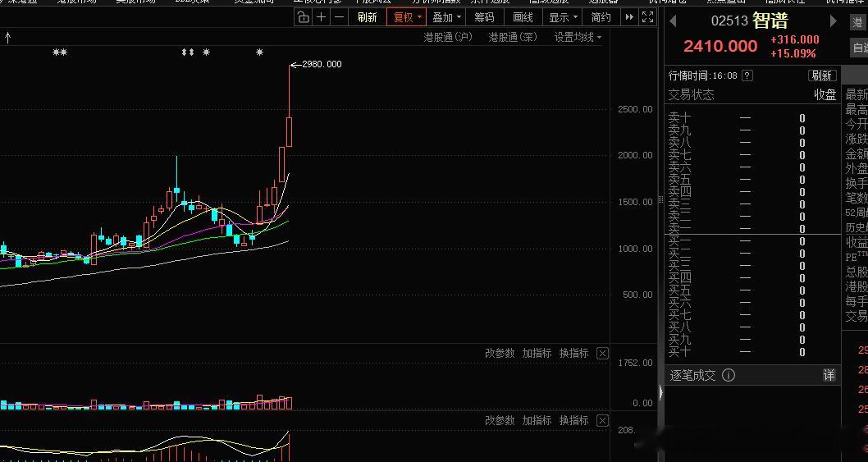
Task: Click the 逐笔成交 panel title
Action: [x=692, y=375]
